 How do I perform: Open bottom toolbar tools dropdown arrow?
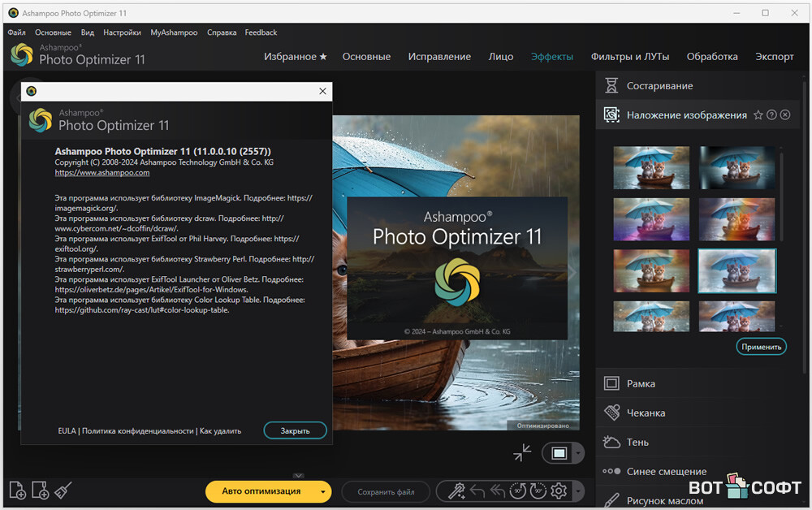(578, 491)
